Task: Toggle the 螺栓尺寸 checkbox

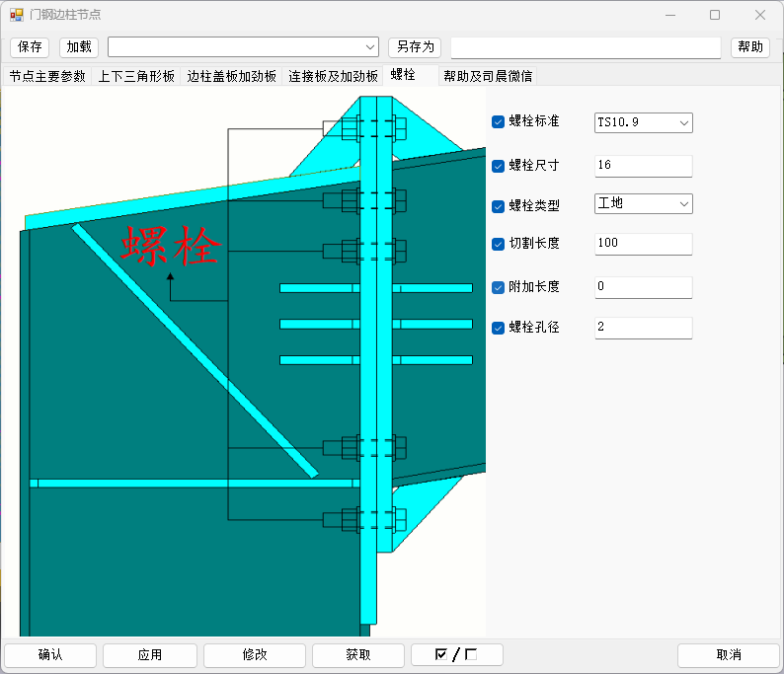Action: (x=499, y=166)
